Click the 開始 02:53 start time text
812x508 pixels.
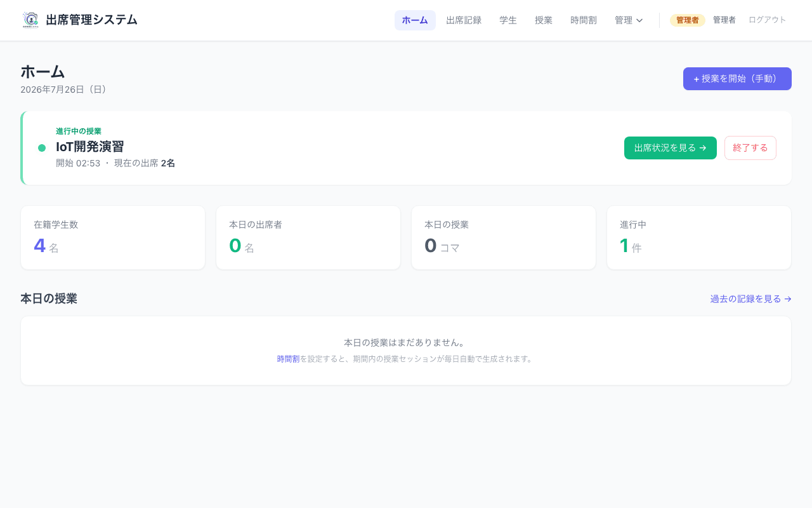78,163
